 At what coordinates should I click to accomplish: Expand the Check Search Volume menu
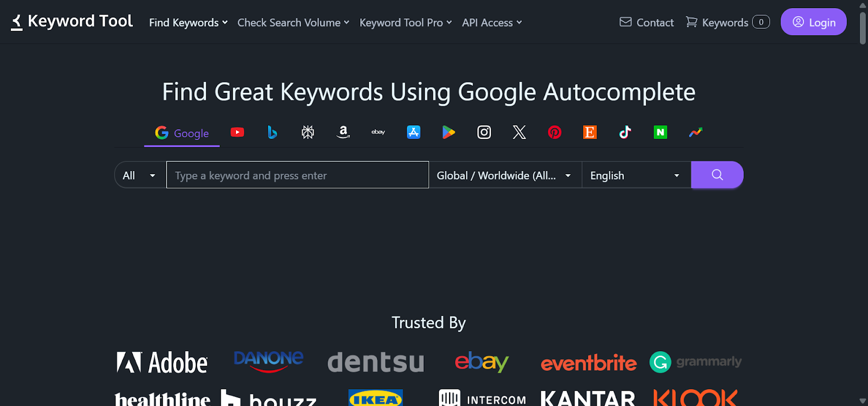pos(293,23)
